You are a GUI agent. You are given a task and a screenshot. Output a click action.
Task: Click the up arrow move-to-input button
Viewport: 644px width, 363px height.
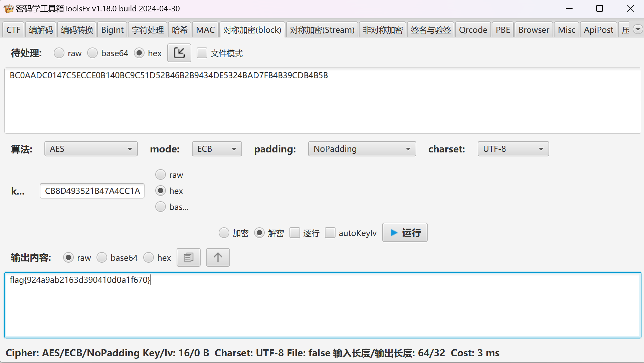point(218,257)
